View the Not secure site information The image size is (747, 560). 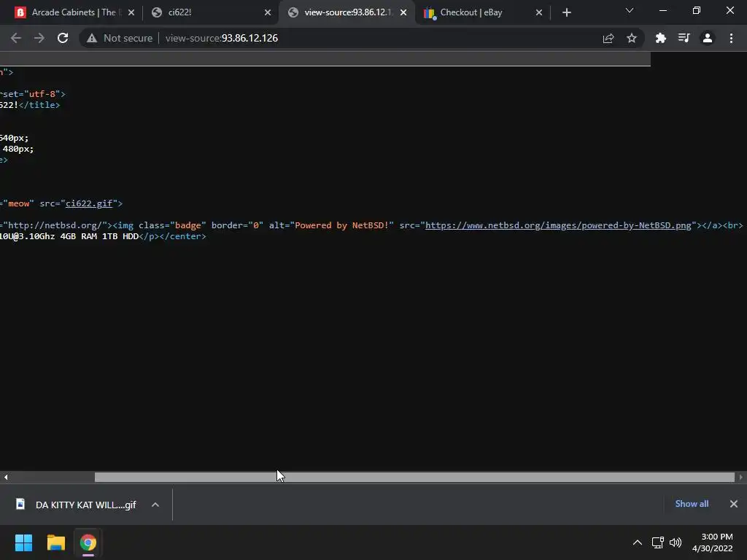coord(120,38)
